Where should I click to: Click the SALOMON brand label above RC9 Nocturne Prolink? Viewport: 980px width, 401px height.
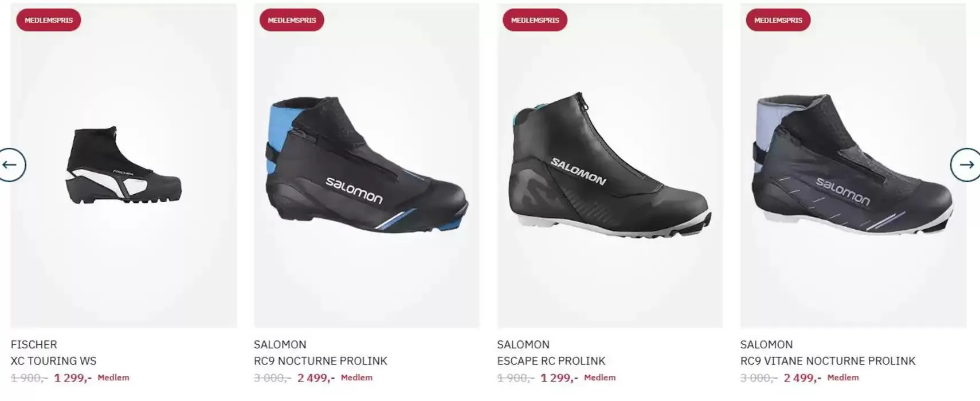280,344
